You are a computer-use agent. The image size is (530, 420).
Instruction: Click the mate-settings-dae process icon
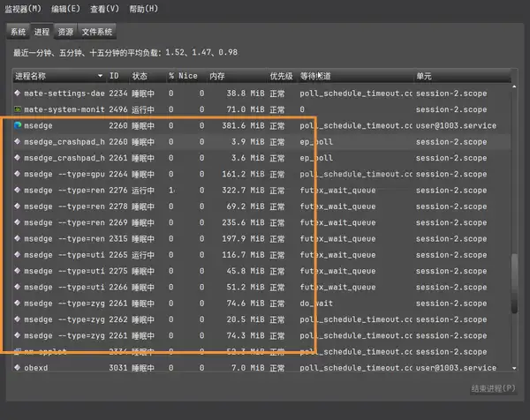coord(18,93)
